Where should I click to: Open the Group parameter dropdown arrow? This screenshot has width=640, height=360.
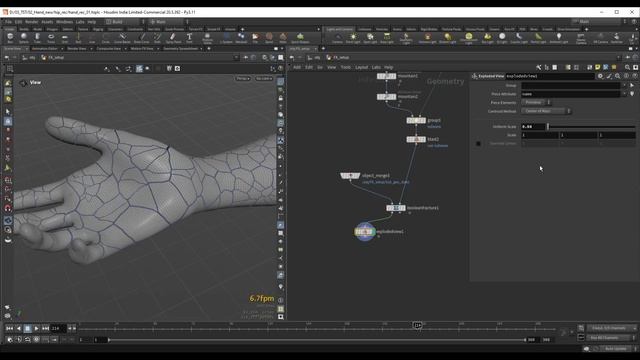pyautogui.click(x=624, y=85)
